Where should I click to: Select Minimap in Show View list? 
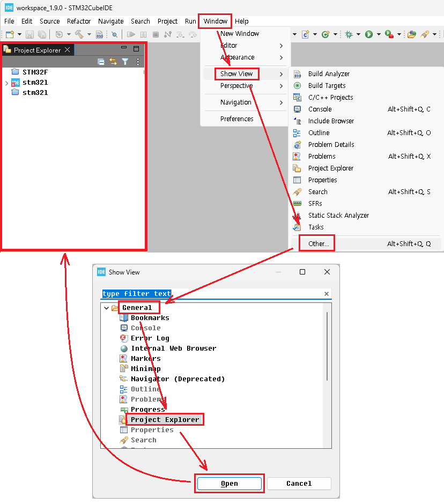[x=146, y=369]
